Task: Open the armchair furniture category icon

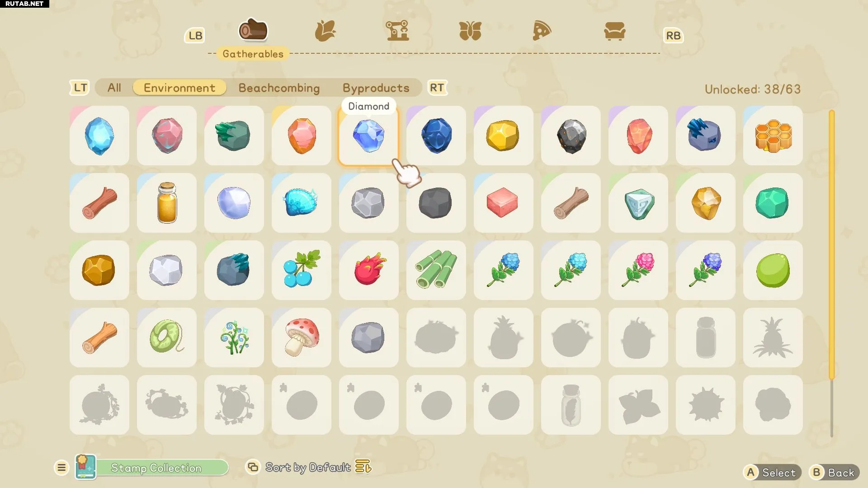Action: (614, 31)
